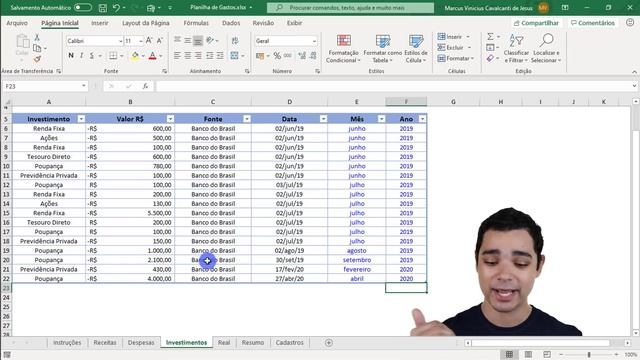Click the Font Color letter A icon
The image size is (640, 360).
pyautogui.click(x=153, y=56)
